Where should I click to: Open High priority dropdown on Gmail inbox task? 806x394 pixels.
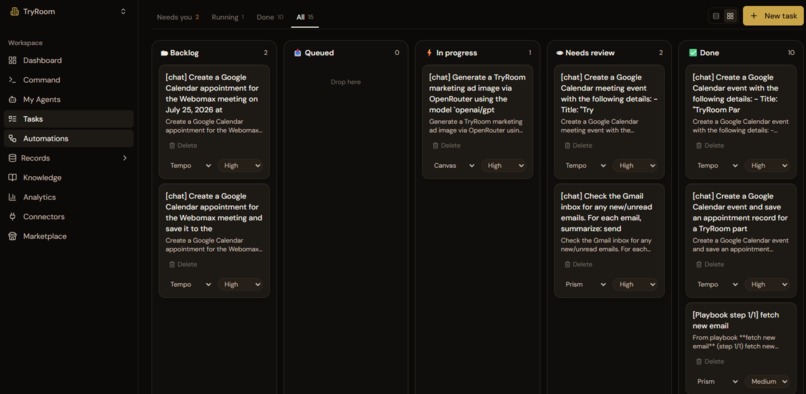pyautogui.click(x=635, y=284)
